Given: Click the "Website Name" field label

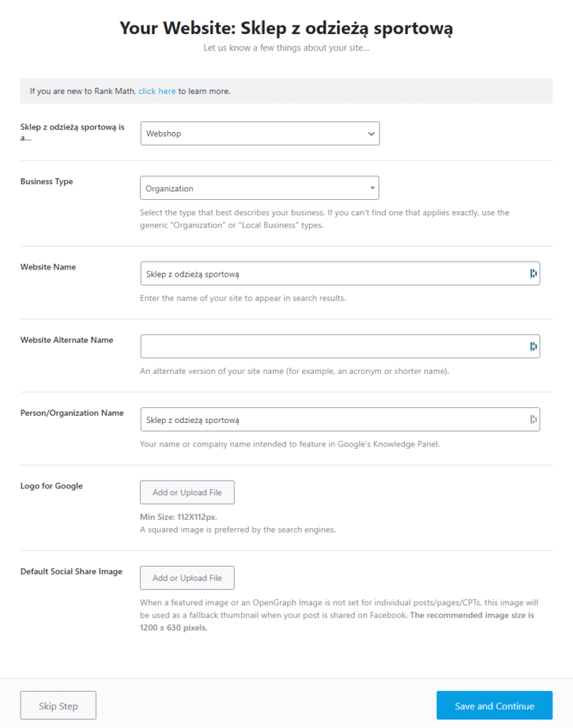Looking at the screenshot, I should [48, 267].
